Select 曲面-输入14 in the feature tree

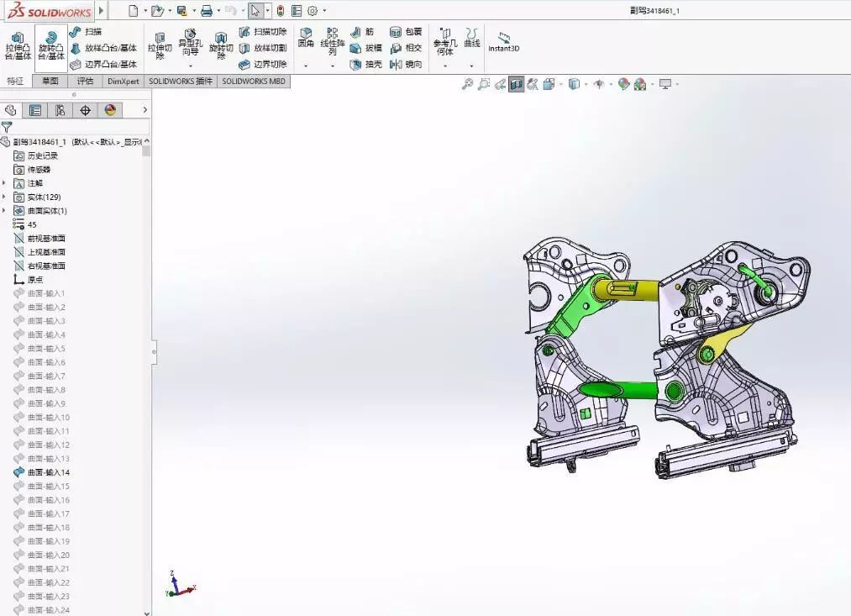pos(48,472)
